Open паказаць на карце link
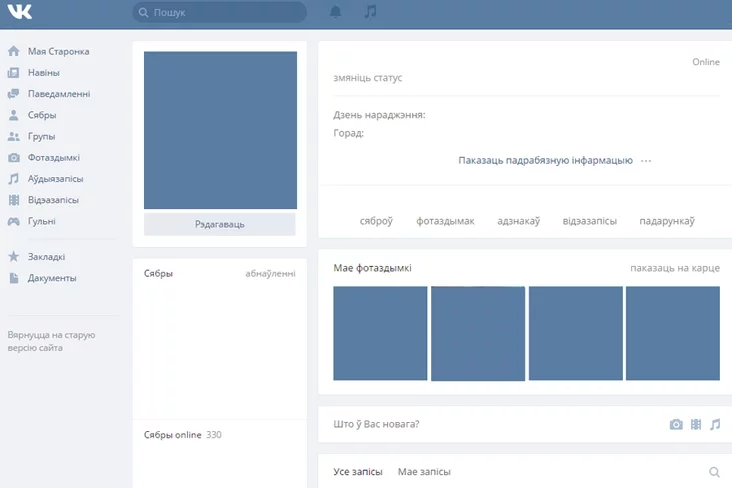Screen dimensions: 732x488 click(x=674, y=268)
